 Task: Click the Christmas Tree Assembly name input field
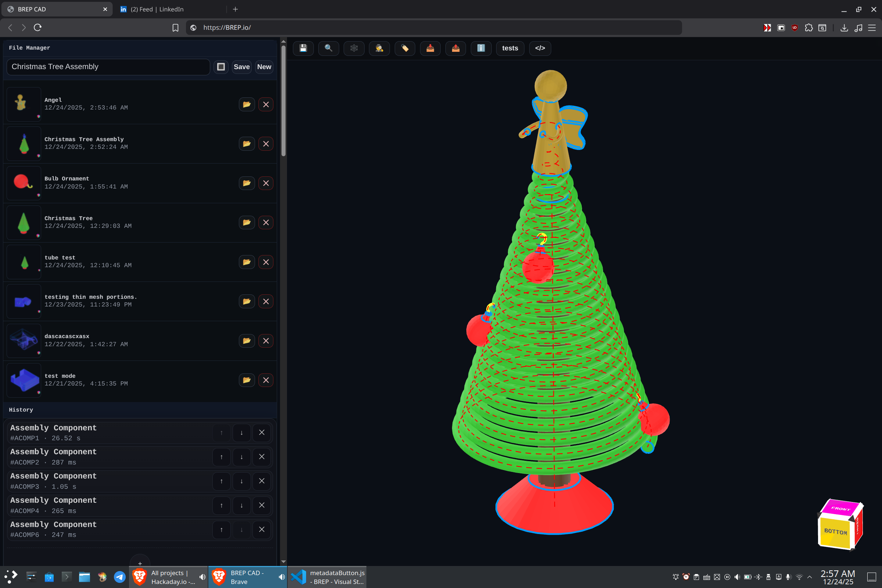pyautogui.click(x=108, y=67)
